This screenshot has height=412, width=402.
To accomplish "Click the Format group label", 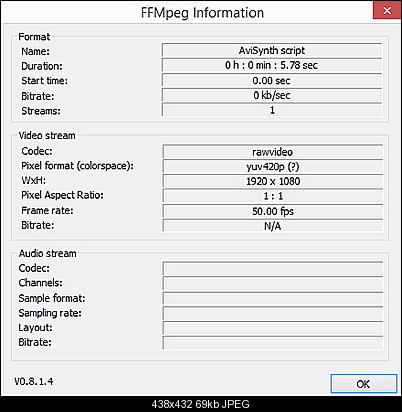I will coord(34,37).
